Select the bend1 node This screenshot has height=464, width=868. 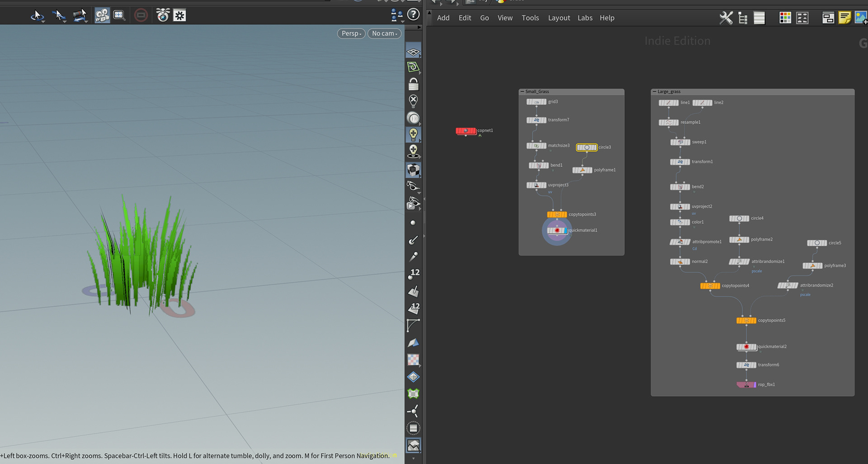pyautogui.click(x=538, y=166)
